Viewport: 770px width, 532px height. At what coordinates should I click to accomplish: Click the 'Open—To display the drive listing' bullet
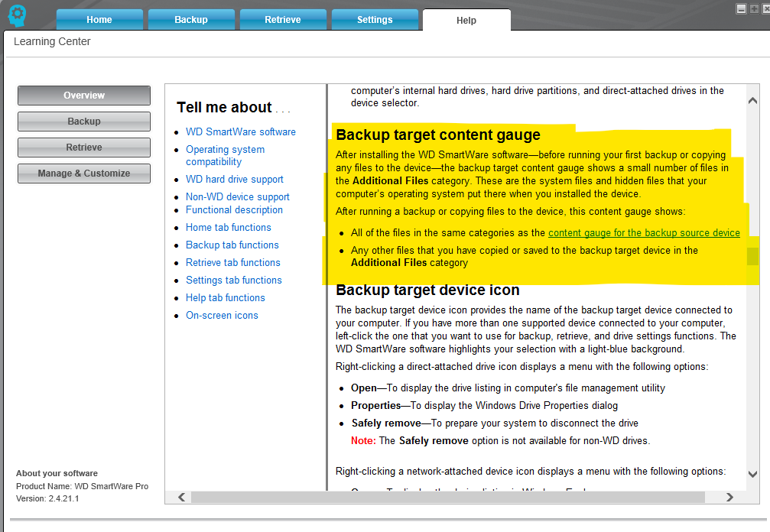pyautogui.click(x=508, y=388)
